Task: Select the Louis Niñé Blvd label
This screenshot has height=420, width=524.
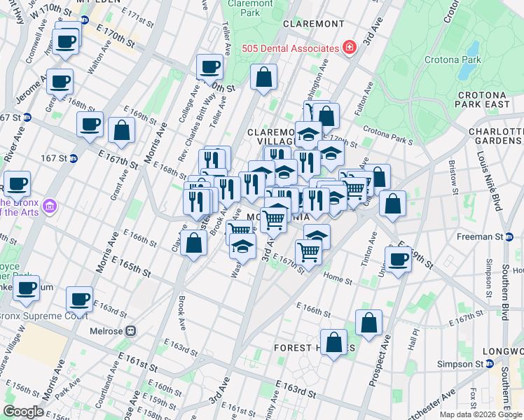Action: (490, 181)
